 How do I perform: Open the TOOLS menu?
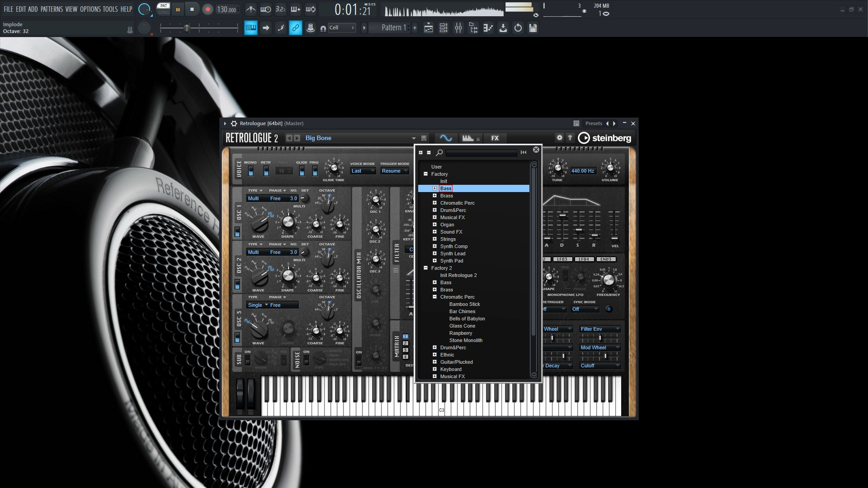[x=110, y=9]
